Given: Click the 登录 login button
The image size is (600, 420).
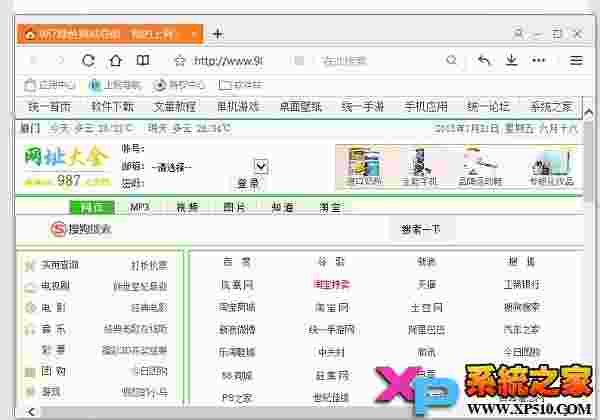Looking at the screenshot, I should click(x=249, y=184).
